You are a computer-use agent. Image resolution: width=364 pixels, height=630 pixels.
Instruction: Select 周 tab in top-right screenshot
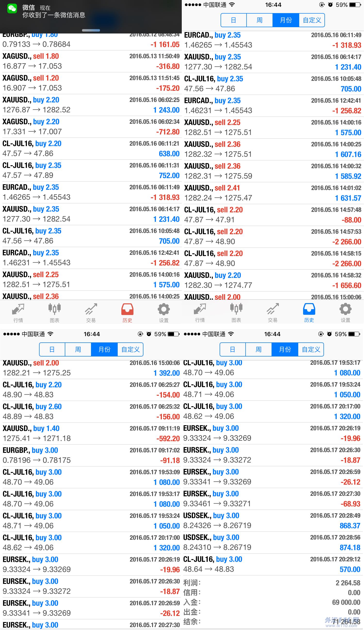(259, 20)
